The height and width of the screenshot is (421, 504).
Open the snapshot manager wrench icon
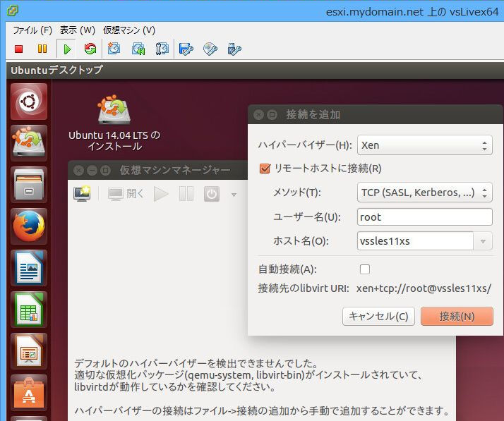[x=162, y=49]
